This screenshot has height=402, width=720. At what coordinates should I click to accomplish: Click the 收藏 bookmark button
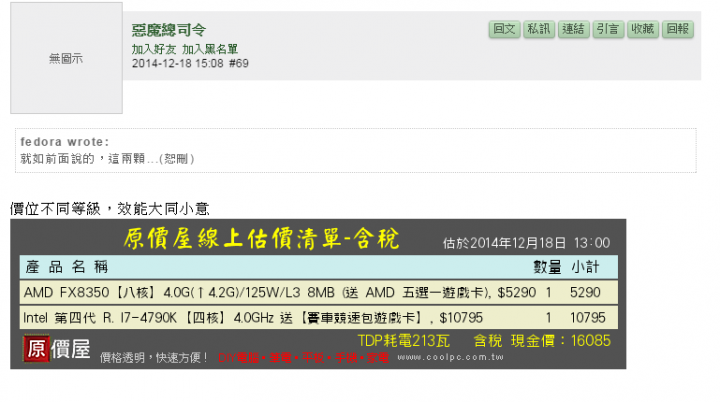643,29
